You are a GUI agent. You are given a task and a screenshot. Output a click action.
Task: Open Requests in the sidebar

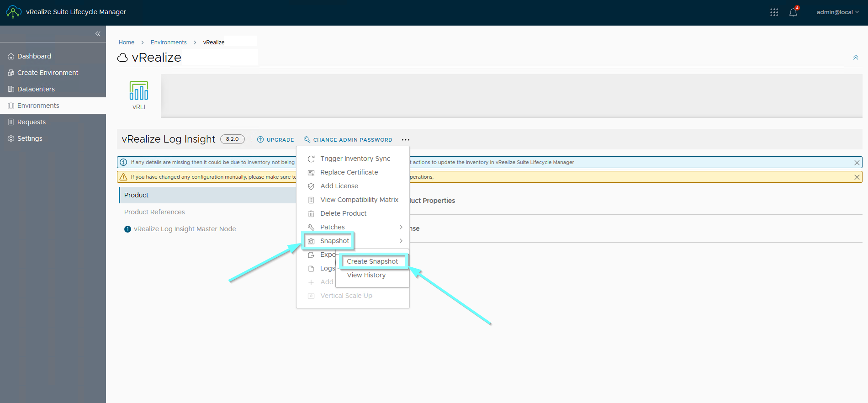[x=53, y=122]
